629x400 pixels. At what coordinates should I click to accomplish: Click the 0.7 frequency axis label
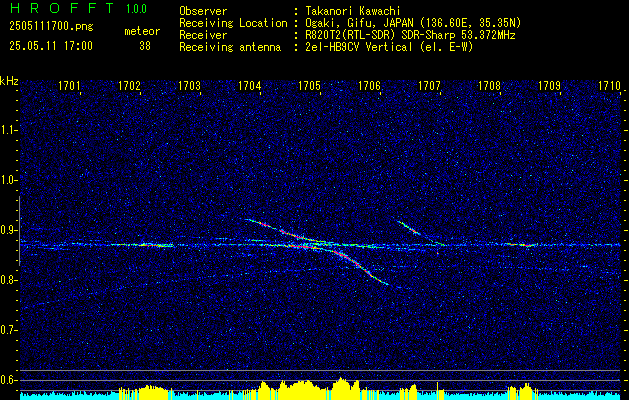(x=8, y=330)
